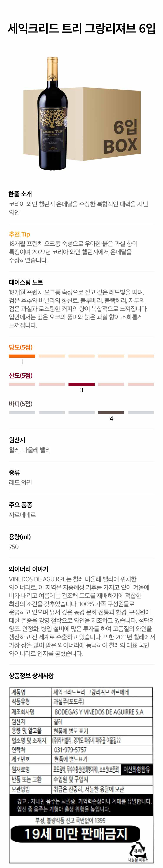Image resolution: width=163 pixels, height=868 pixels.
Task: Click the 상품정보 상세사항 heading
Action: click(x=31, y=676)
